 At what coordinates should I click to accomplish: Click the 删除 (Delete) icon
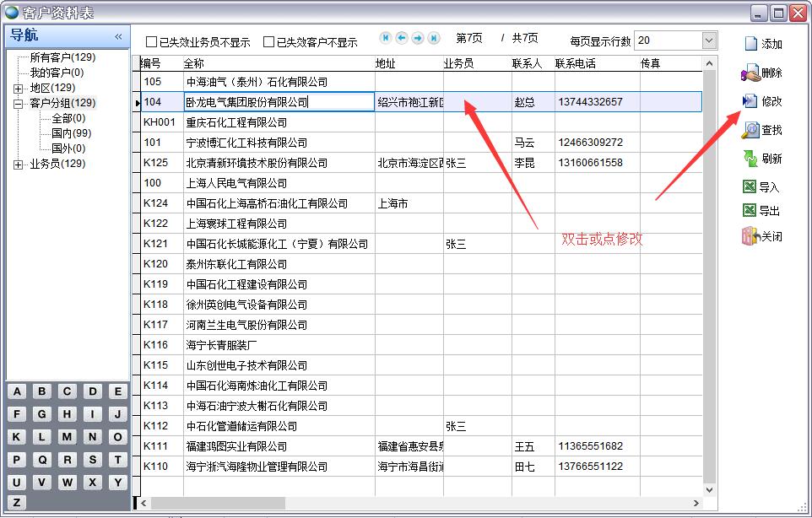[750, 73]
